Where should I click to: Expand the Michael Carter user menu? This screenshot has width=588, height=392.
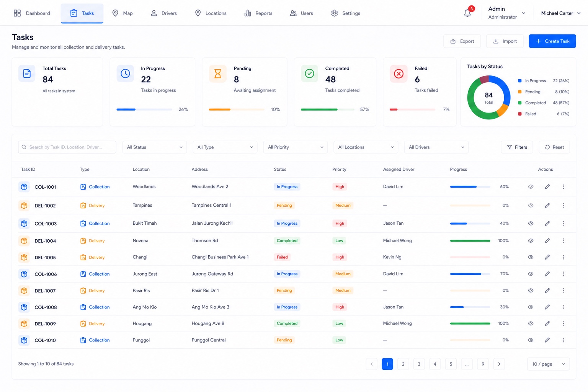(x=561, y=13)
